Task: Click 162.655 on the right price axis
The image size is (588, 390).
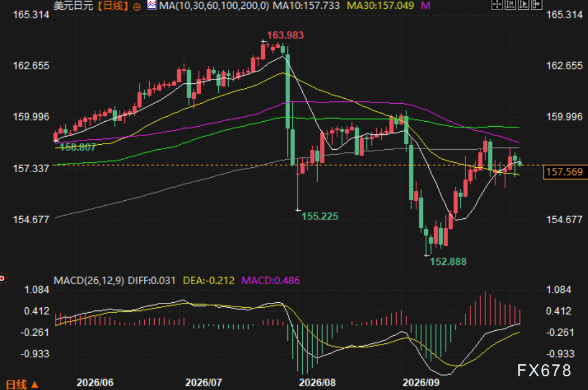Action: point(564,66)
